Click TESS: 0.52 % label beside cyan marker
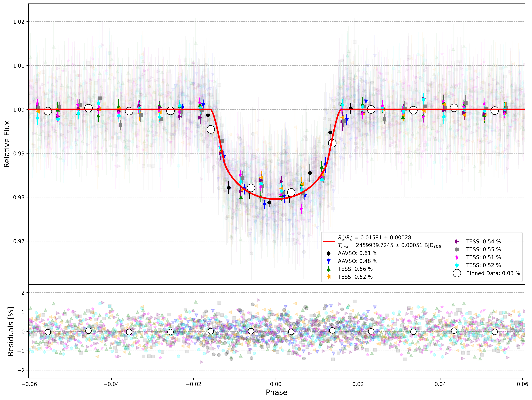The image size is (532, 400). point(483,265)
